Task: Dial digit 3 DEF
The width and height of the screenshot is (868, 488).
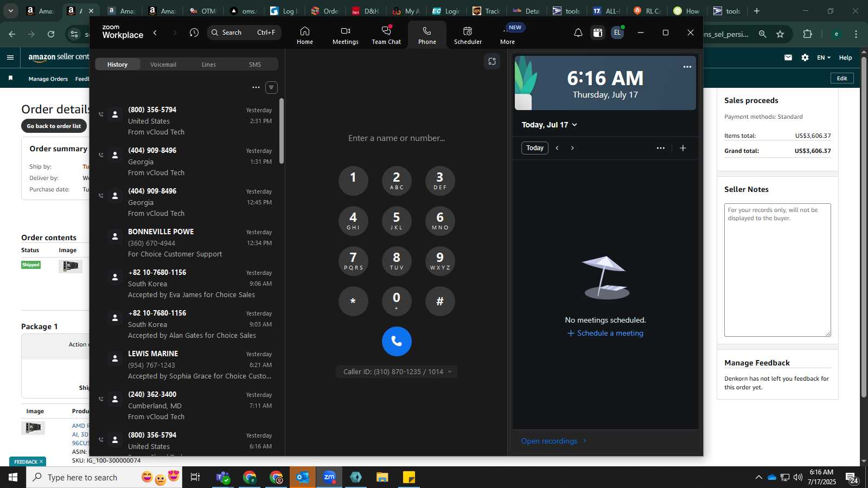Action: (440, 181)
